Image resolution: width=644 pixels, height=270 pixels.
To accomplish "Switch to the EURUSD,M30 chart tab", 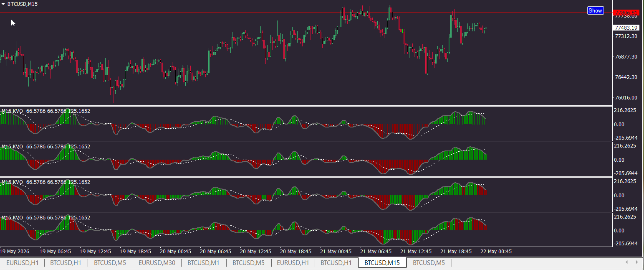I will click(x=157, y=263).
